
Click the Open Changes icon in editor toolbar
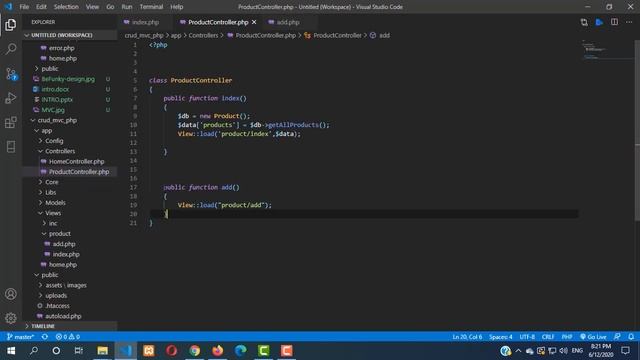(584, 22)
